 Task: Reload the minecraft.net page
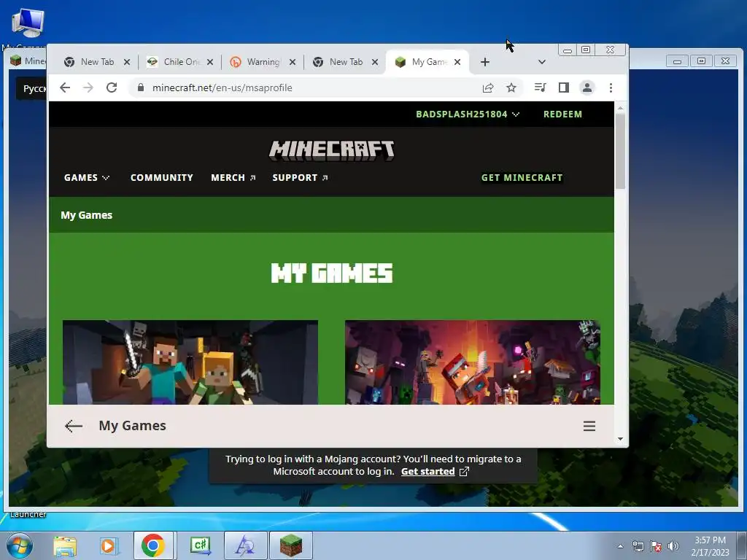(112, 87)
